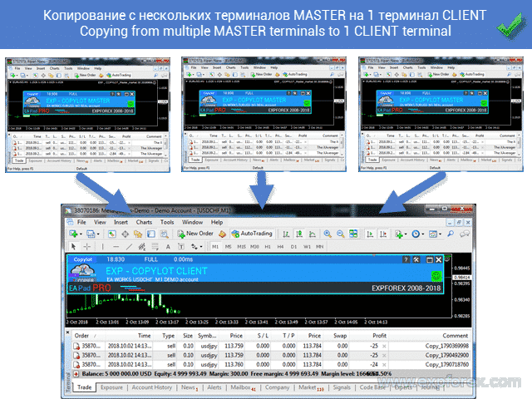
Task: Click the green smiley face on Copylot panel
Action: (x=435, y=274)
